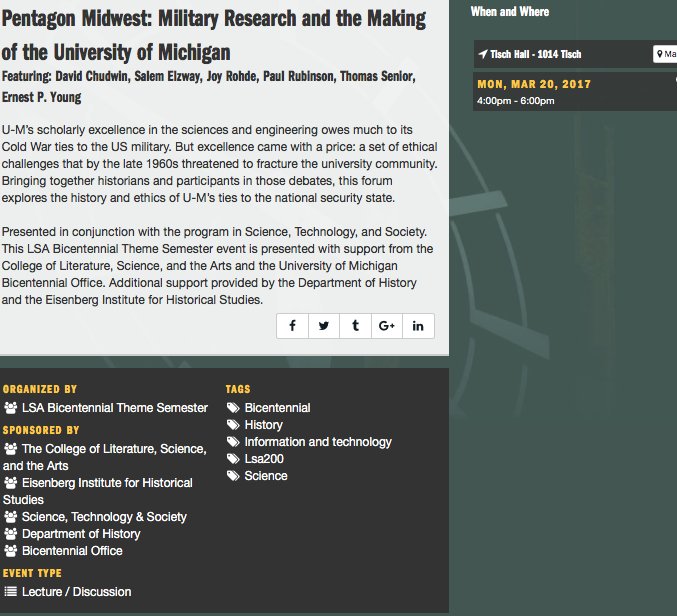
Task: Click the Pentagon Midwest event title
Action: pyautogui.click(x=214, y=35)
